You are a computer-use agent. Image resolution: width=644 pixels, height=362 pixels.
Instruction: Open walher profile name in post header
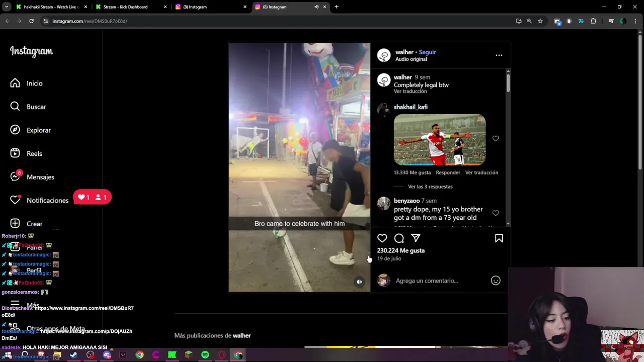404,52
